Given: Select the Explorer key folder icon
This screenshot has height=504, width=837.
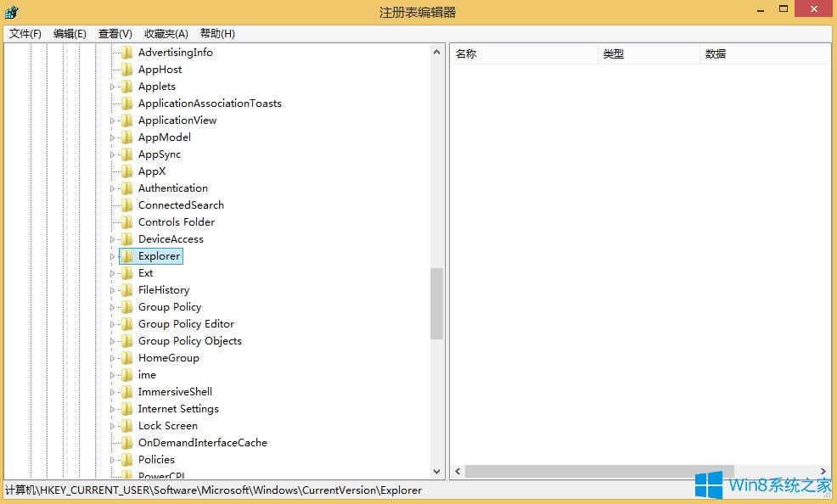Looking at the screenshot, I should pos(127,255).
